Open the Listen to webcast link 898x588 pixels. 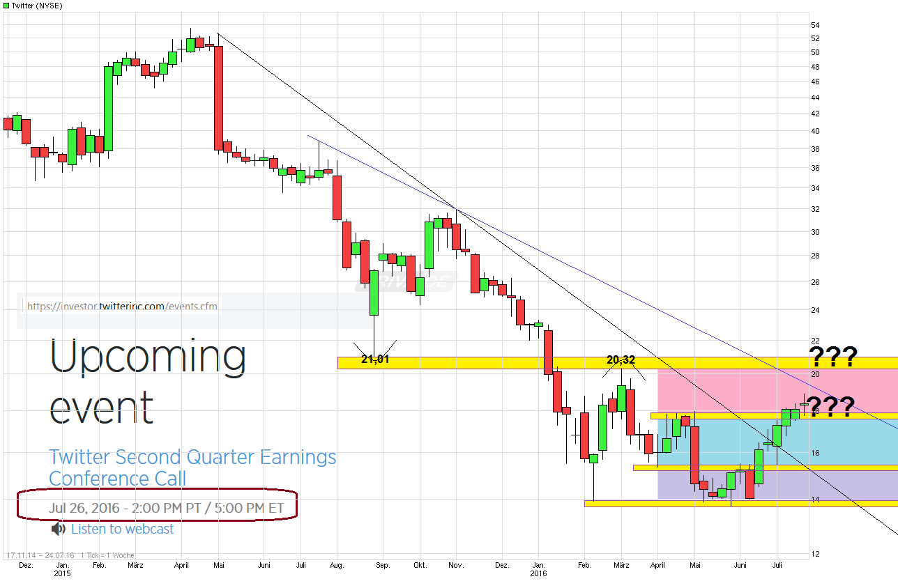click(x=122, y=529)
